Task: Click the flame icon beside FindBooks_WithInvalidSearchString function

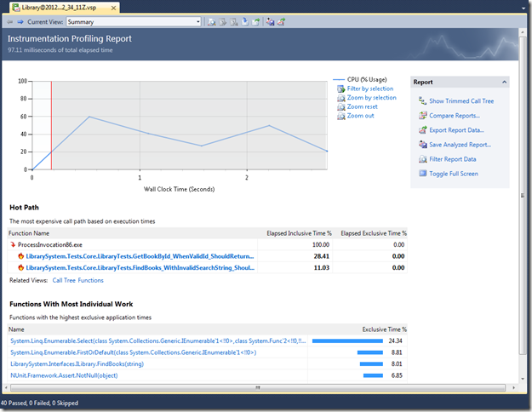Action: click(x=21, y=267)
